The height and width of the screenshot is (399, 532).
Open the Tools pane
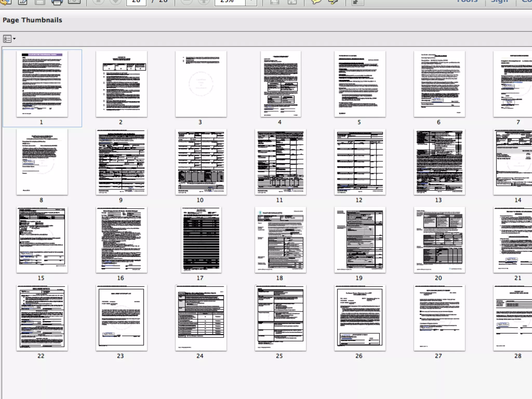(467, 2)
